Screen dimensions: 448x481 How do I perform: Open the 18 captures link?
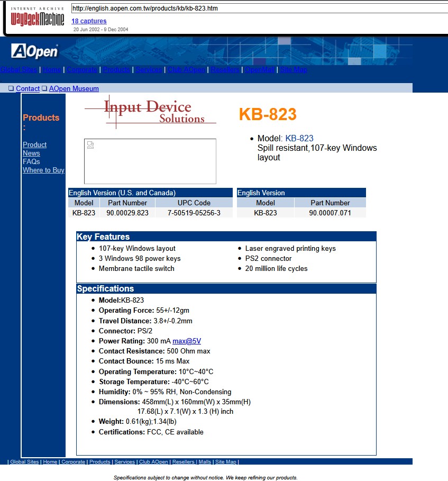tap(89, 21)
